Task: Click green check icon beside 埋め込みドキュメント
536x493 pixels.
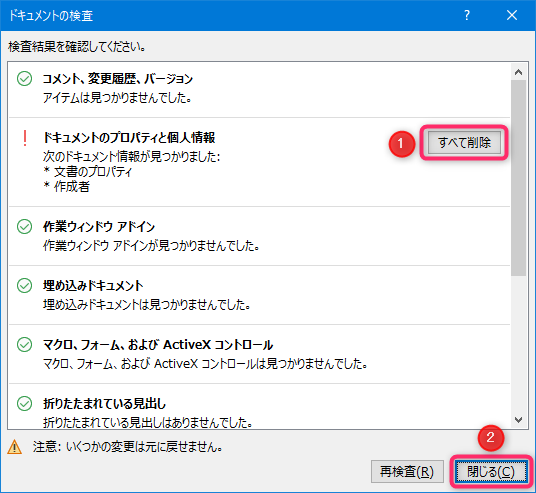Action: pyautogui.click(x=25, y=285)
